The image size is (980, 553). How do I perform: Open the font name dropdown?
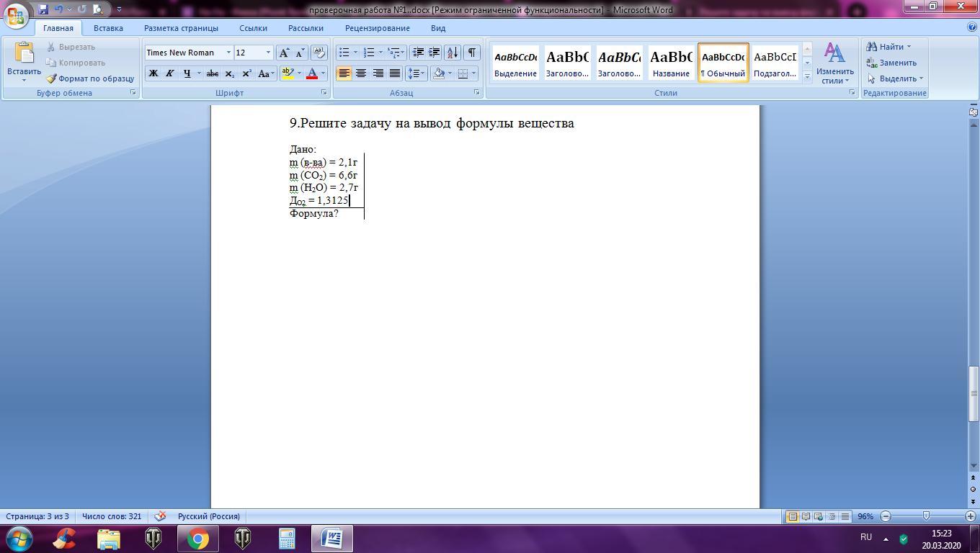click(x=228, y=53)
